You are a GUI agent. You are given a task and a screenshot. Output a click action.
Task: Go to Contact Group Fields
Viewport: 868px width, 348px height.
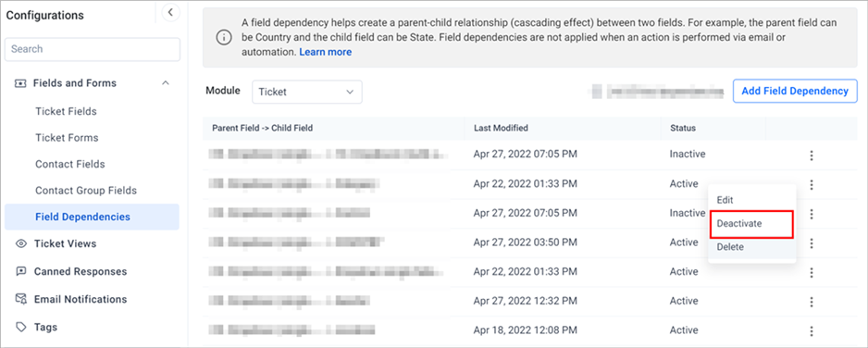pyautogui.click(x=86, y=191)
